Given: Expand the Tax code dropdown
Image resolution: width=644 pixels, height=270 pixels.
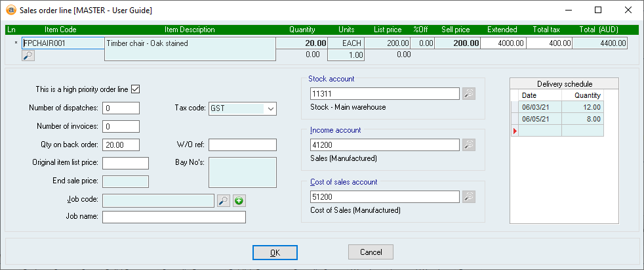Looking at the screenshot, I should click(x=271, y=108).
